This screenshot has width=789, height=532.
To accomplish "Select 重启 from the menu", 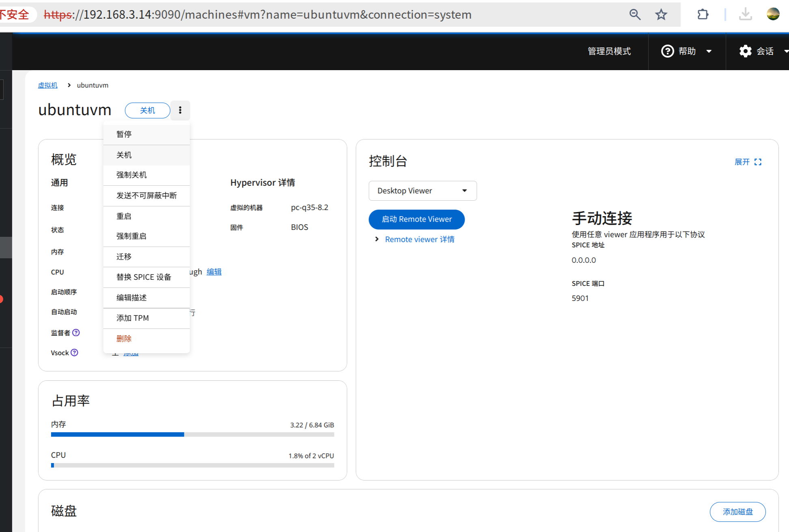I will (x=147, y=216).
